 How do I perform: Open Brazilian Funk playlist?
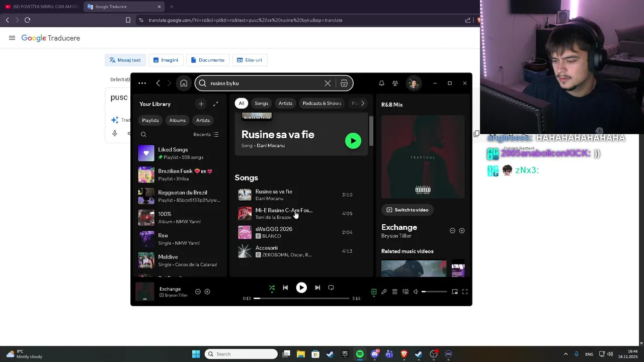180,175
